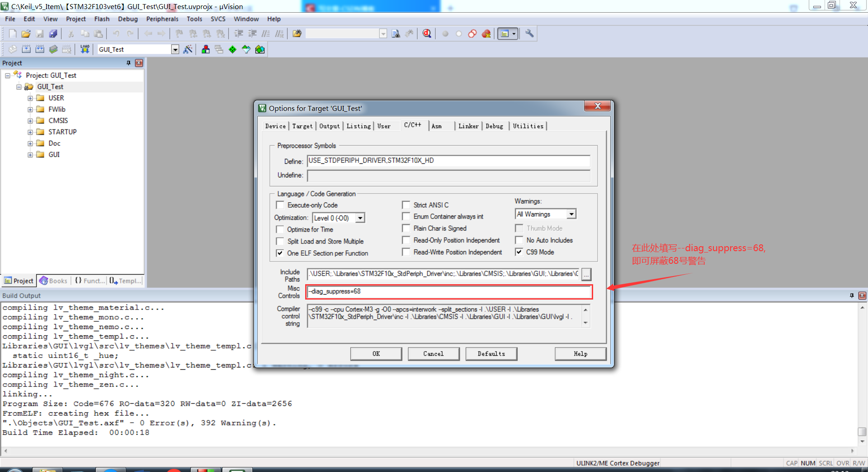Save all open files
868x472 pixels.
(53, 33)
